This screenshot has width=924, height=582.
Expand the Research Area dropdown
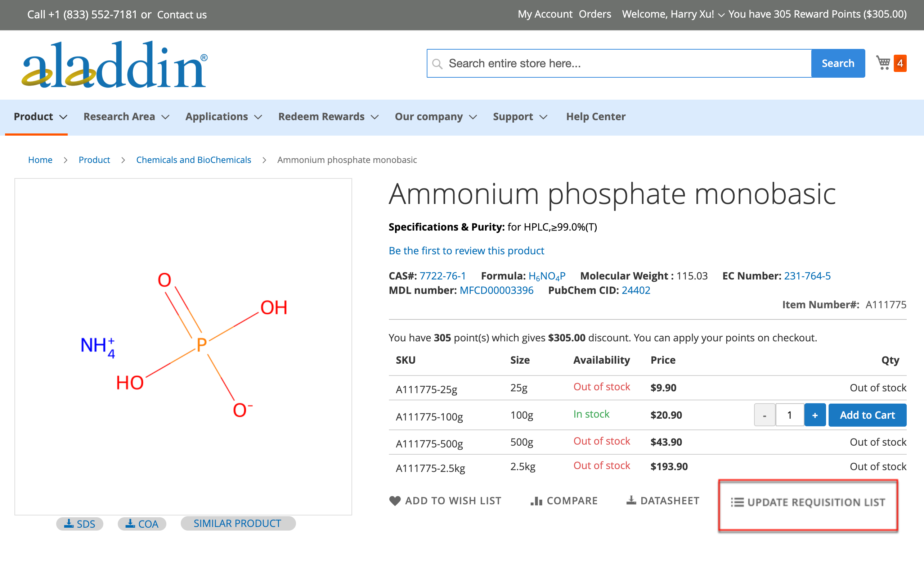[x=126, y=117]
